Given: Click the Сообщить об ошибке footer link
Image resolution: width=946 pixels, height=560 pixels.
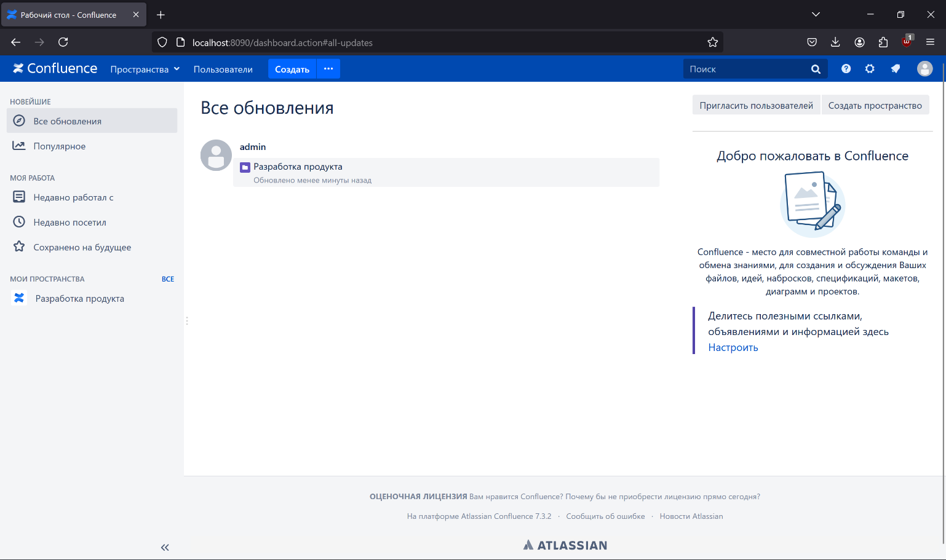Looking at the screenshot, I should point(605,516).
